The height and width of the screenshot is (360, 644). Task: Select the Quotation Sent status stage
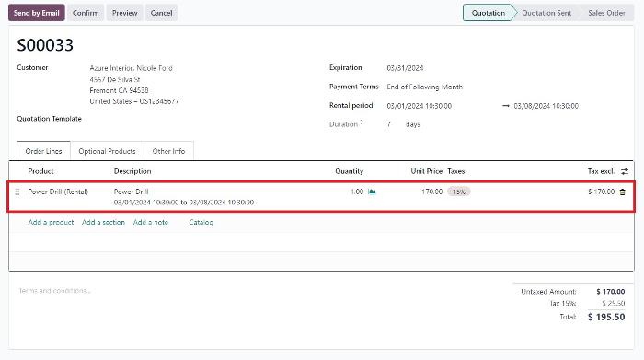(x=546, y=13)
